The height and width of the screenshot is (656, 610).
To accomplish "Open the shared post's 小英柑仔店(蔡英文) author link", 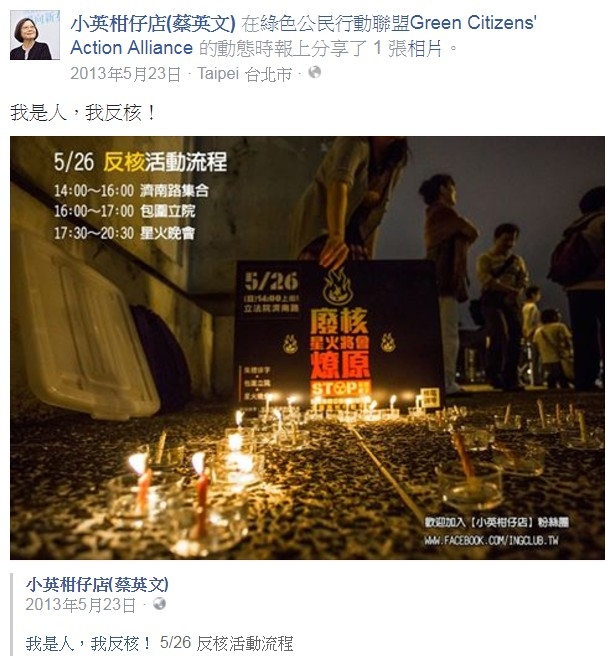I will point(97,584).
